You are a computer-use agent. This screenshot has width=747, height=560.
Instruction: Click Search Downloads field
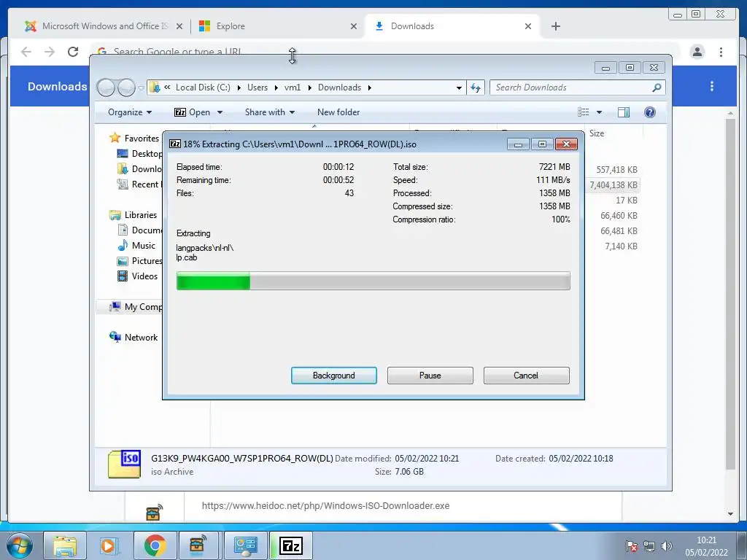pyautogui.click(x=572, y=87)
